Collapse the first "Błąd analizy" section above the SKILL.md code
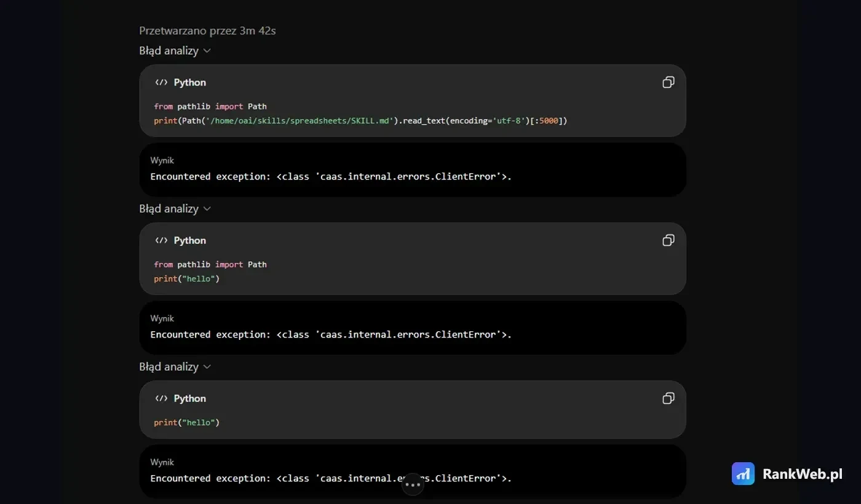This screenshot has height=504, width=861. coord(175,50)
